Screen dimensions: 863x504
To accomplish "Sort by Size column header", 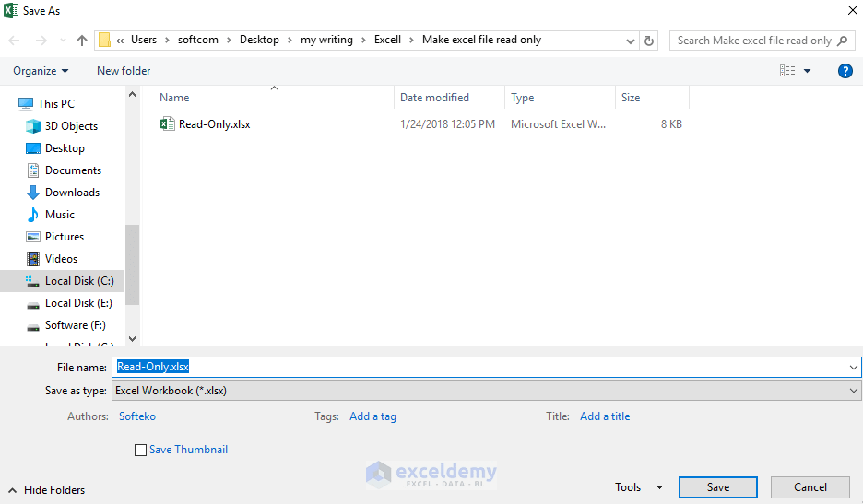I will point(631,98).
